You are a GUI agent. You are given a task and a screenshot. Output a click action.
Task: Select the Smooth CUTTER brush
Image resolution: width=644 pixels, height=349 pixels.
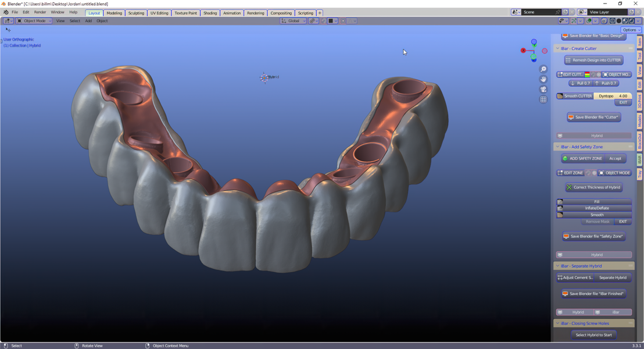(x=575, y=96)
